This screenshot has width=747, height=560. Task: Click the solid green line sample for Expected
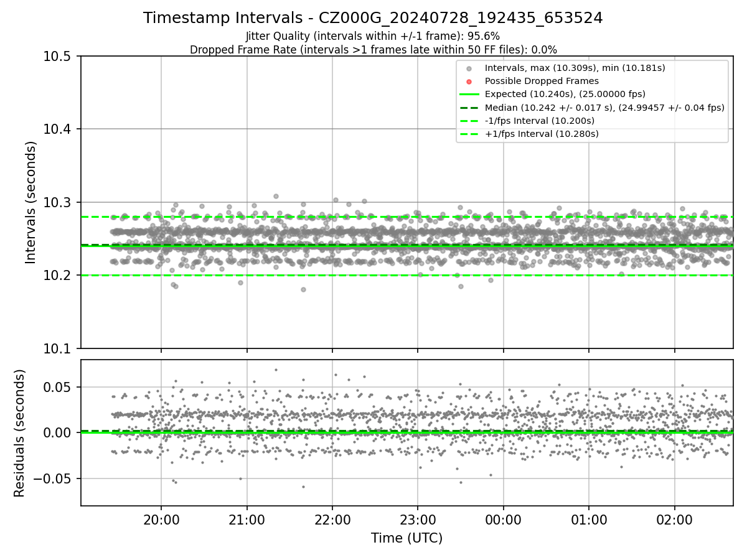coord(470,94)
